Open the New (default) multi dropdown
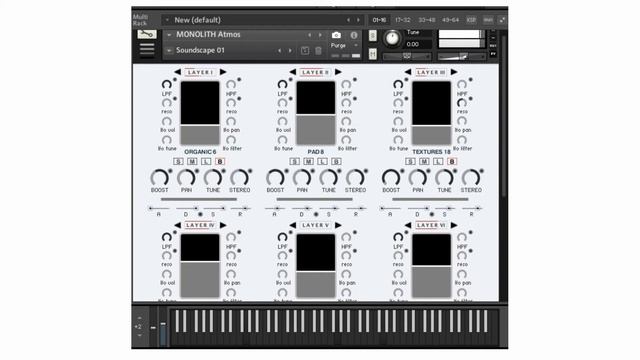The height and width of the screenshot is (360, 640). coord(167,20)
